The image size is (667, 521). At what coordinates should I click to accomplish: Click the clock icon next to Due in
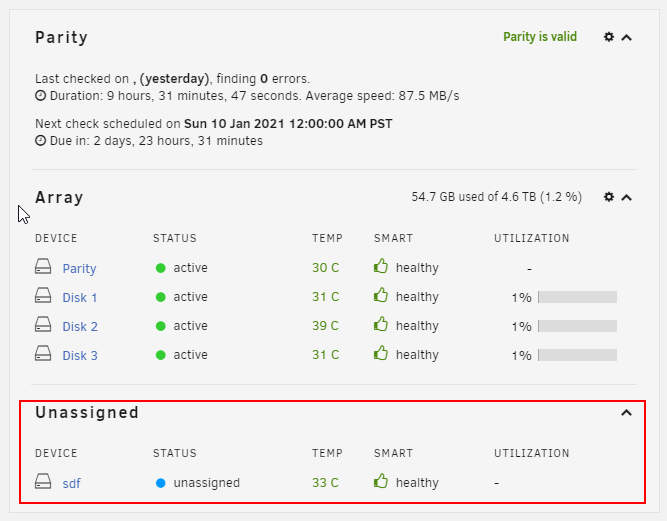pos(40,140)
